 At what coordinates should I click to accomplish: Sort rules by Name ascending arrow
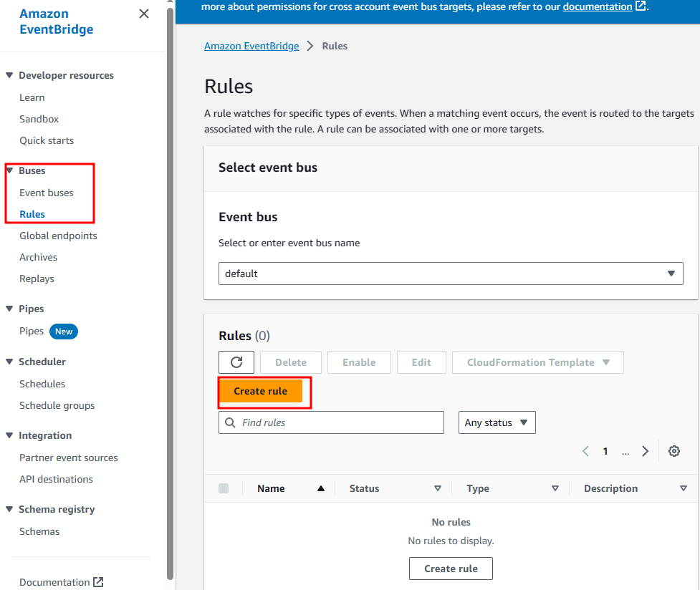click(x=320, y=489)
